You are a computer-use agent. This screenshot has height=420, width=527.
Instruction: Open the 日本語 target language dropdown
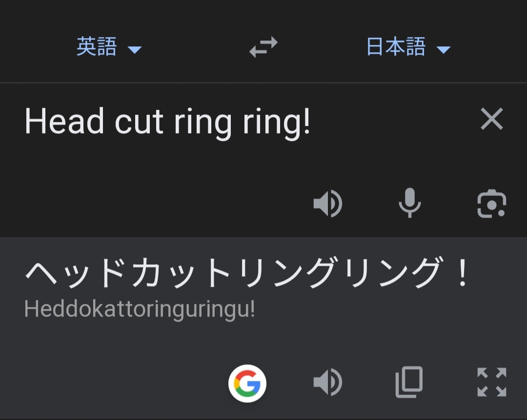pos(408,47)
